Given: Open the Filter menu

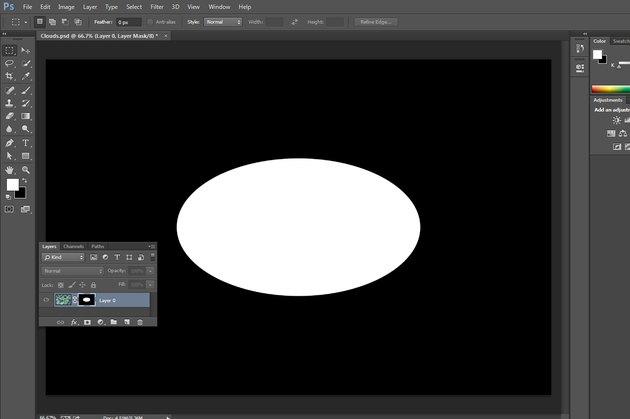Looking at the screenshot, I should point(157,7).
